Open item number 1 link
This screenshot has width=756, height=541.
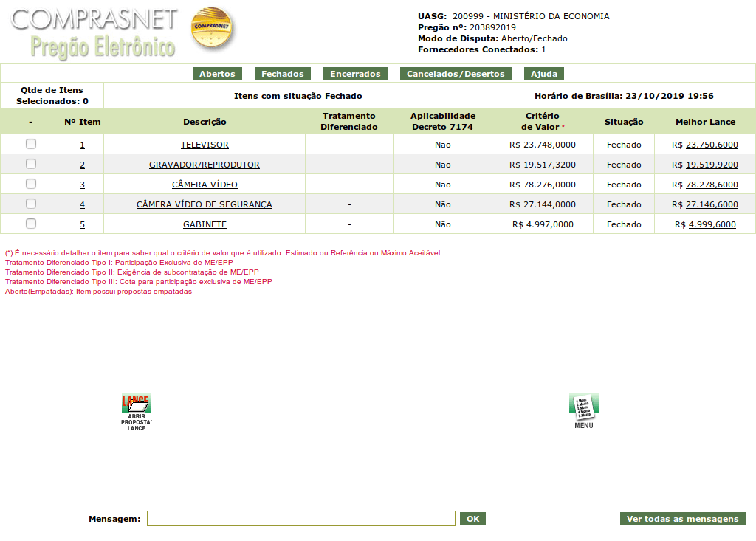pyautogui.click(x=83, y=145)
